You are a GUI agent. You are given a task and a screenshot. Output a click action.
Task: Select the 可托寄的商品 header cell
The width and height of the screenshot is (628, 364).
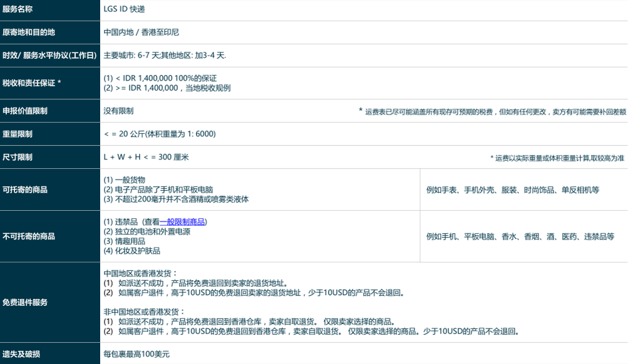pyautogui.click(x=50, y=190)
